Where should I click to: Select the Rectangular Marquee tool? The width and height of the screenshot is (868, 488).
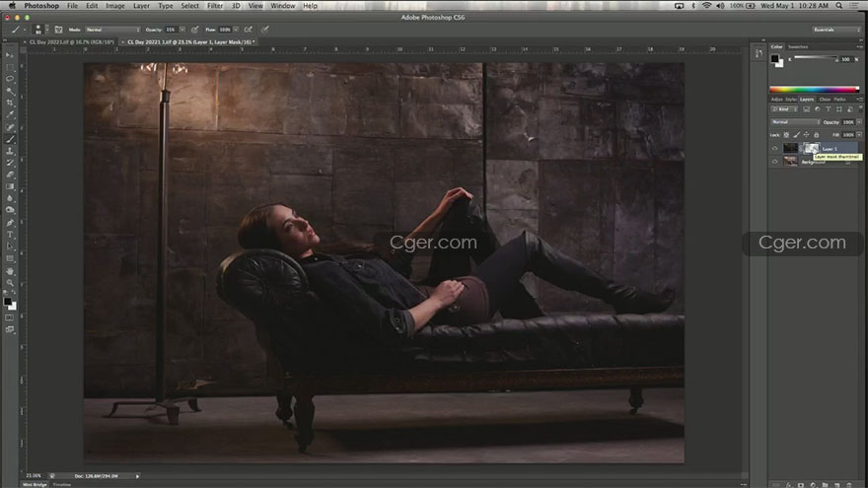click(x=10, y=67)
